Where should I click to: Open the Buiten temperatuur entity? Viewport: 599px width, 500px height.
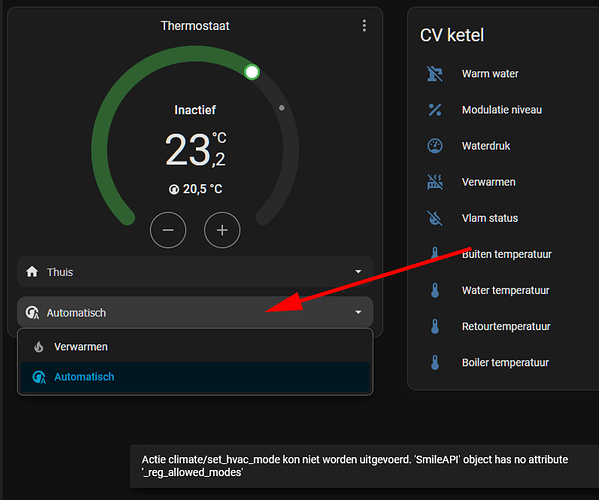tap(506, 254)
